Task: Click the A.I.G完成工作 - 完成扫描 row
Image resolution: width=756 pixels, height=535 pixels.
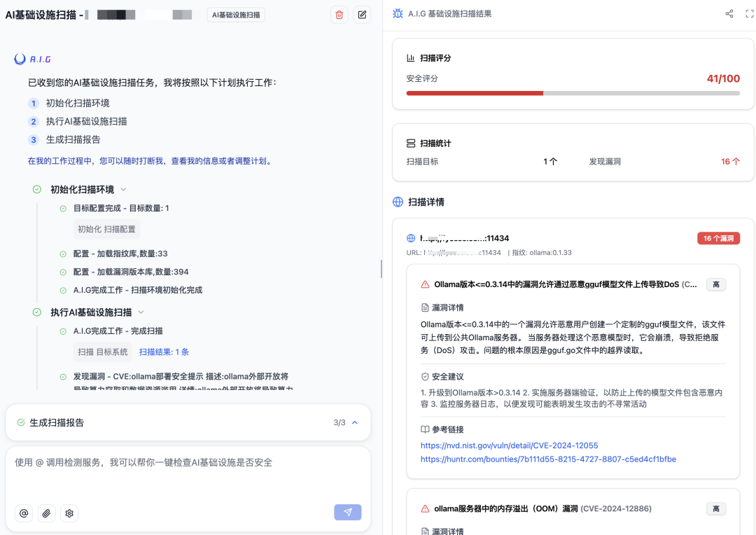Action: 118,331
